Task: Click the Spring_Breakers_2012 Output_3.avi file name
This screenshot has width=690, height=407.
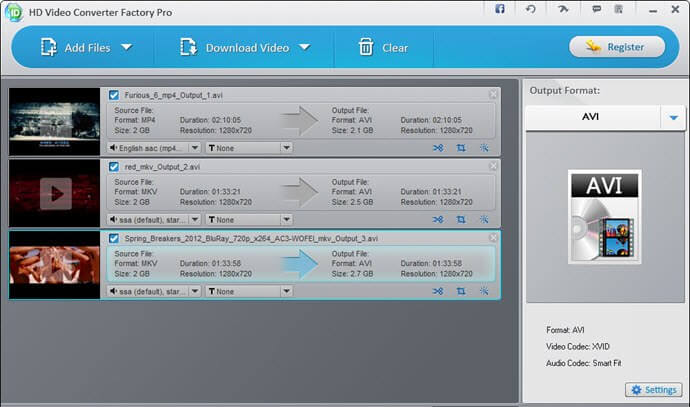Action: point(251,238)
